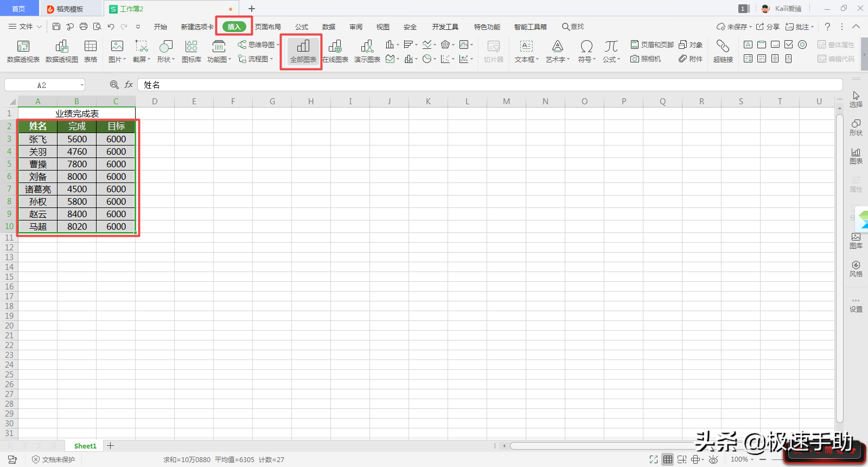Undo the last action
Screen dimensions: 868x467
[x=111, y=27]
